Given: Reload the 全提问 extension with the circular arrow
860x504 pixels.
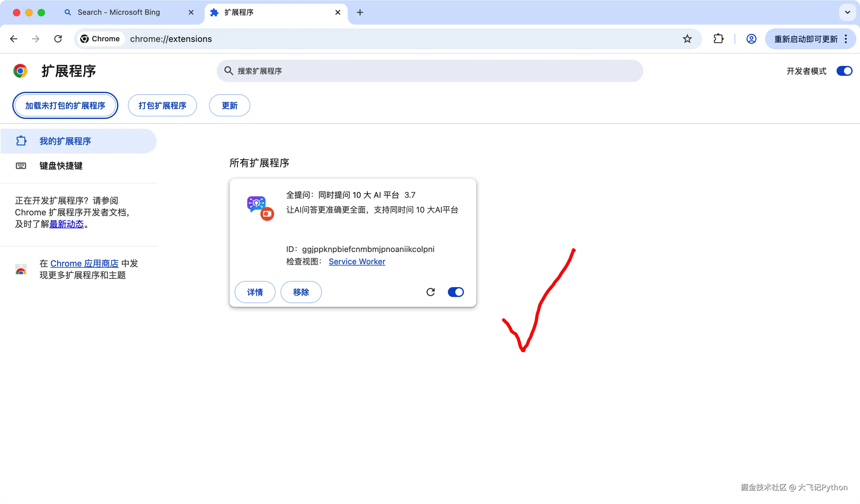Looking at the screenshot, I should (430, 292).
